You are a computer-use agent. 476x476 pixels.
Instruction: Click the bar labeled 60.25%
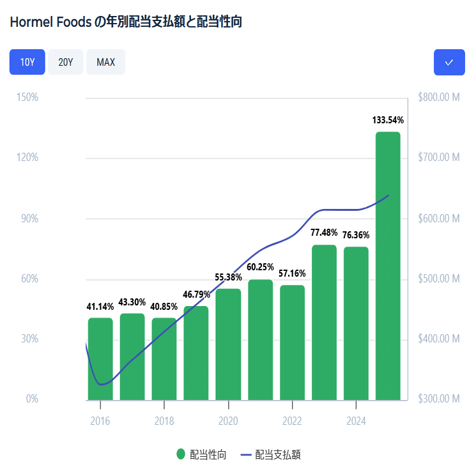[261, 340]
